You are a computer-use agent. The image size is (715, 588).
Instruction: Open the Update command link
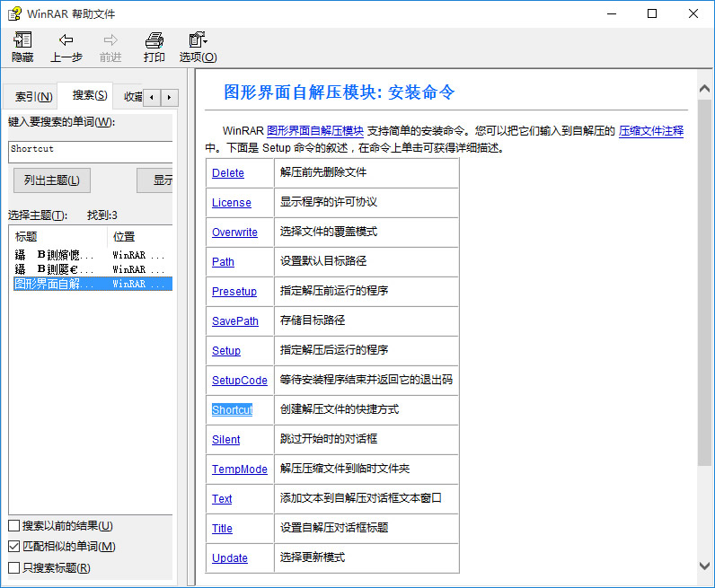pyautogui.click(x=230, y=558)
